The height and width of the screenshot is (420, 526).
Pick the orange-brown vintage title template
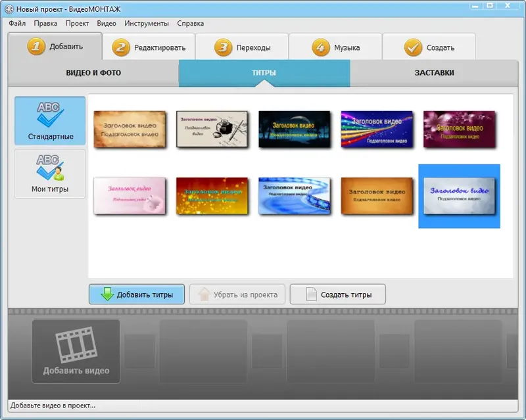[377, 196]
